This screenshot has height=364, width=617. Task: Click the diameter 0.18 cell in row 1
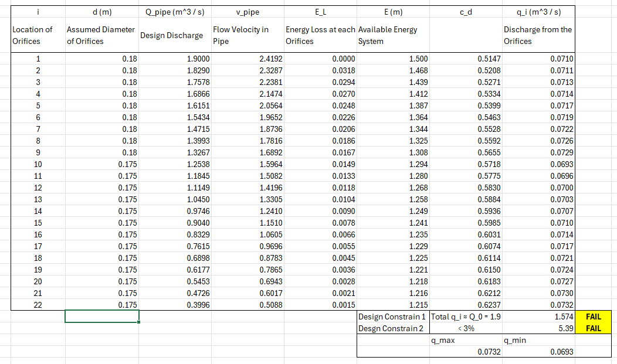(101, 59)
